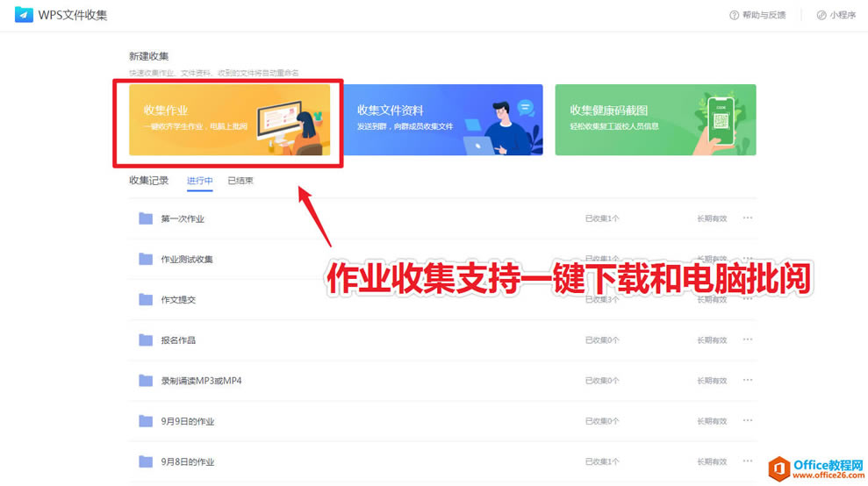Create a 收集健康码截图 collection
Viewport: 868px width, 486px height.
[656, 119]
